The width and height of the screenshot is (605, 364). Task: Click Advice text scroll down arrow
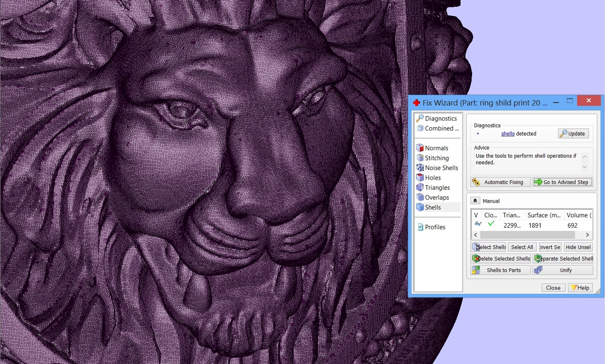click(x=585, y=167)
